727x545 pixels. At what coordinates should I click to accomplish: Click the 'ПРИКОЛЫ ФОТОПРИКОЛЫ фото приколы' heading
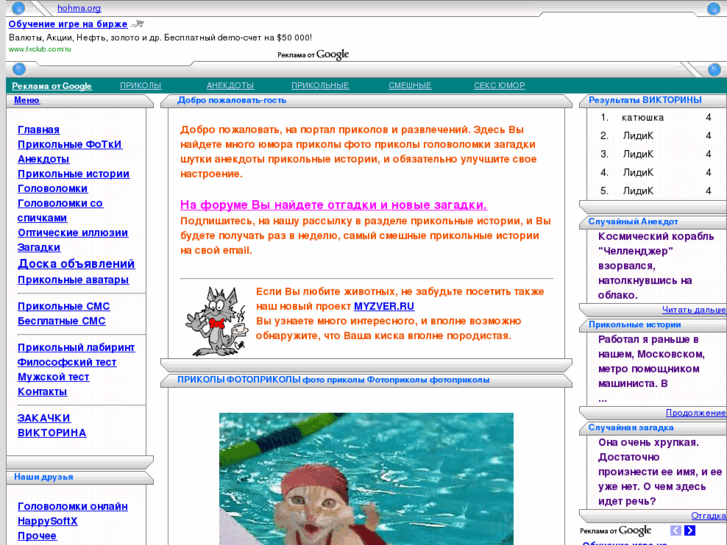coord(333,380)
